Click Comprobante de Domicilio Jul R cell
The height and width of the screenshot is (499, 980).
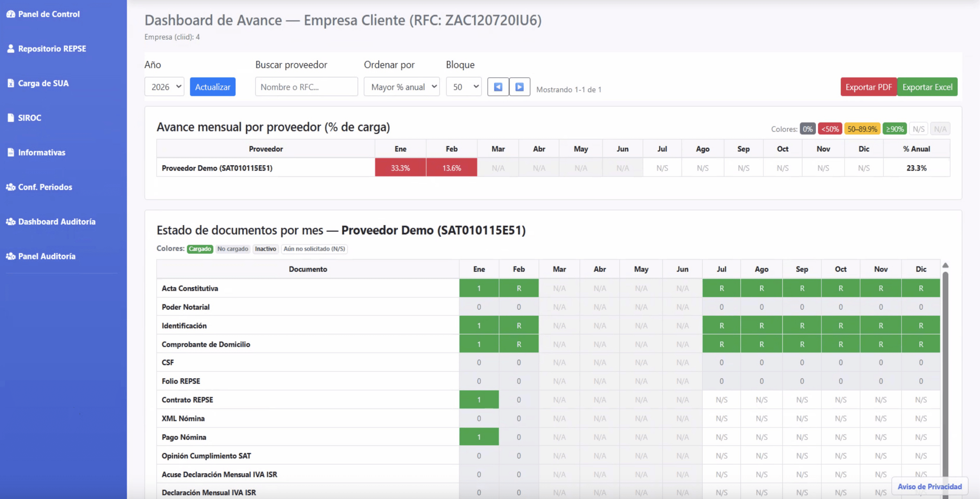point(721,344)
